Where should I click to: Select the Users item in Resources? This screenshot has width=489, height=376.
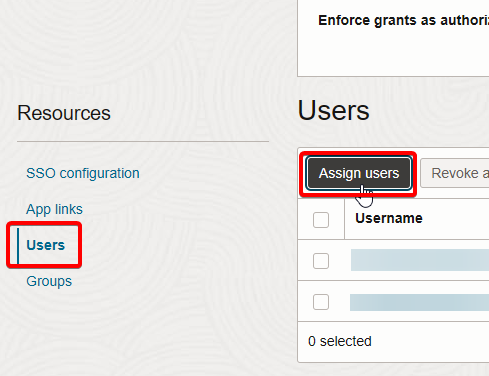46,245
